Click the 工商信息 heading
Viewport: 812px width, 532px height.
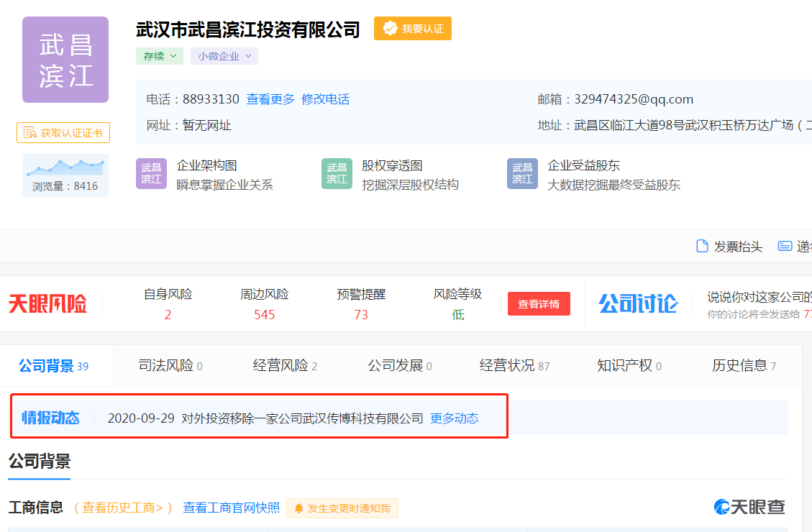click(x=36, y=507)
